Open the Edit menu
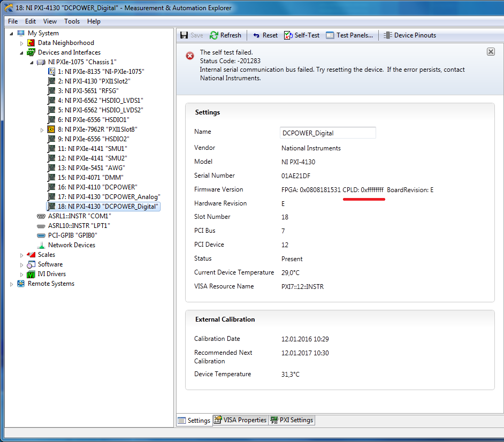 [30, 21]
